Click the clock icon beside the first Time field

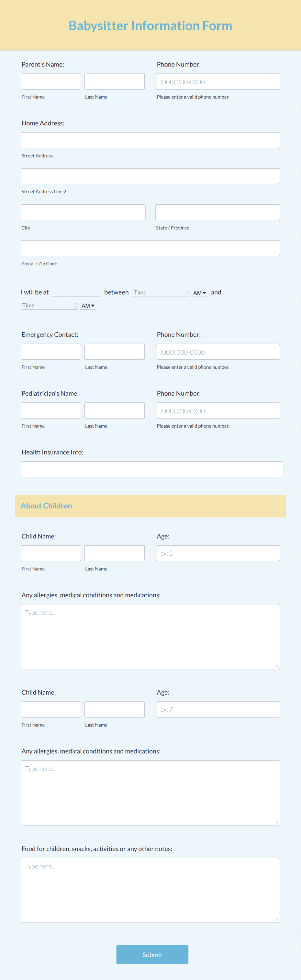click(x=187, y=293)
